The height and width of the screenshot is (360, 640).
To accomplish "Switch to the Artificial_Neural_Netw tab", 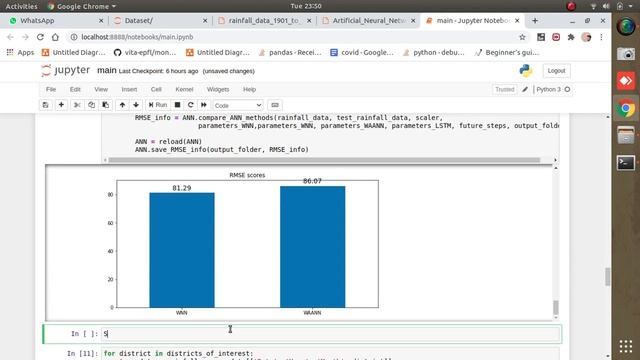I will [x=369, y=20].
